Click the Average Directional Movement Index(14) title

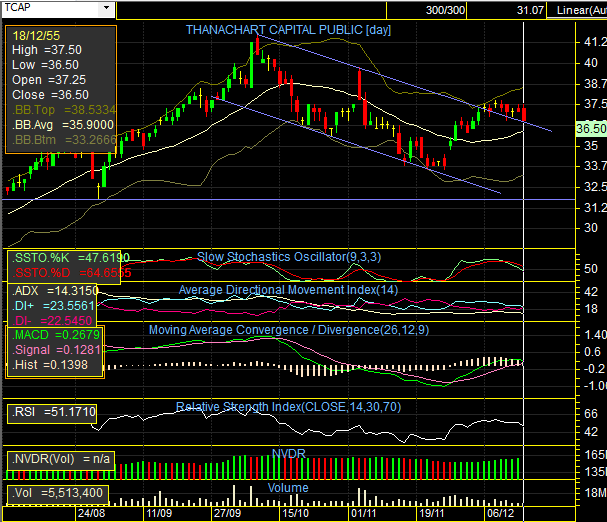click(288, 290)
